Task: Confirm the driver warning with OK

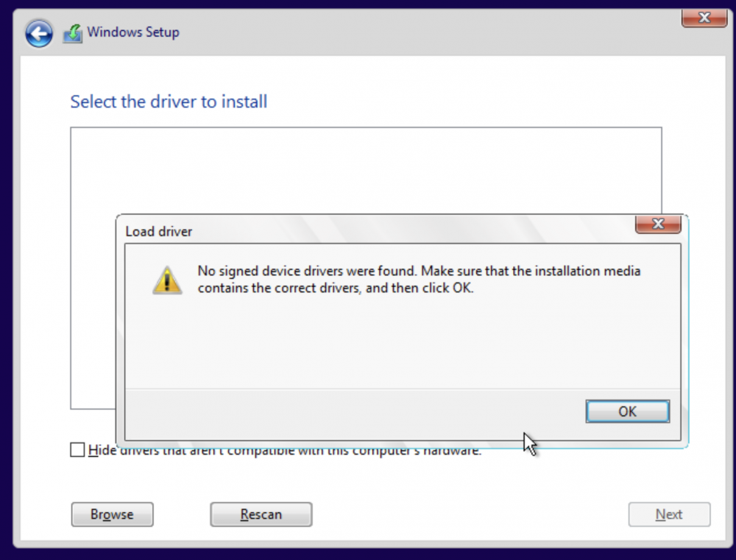Action: [628, 411]
